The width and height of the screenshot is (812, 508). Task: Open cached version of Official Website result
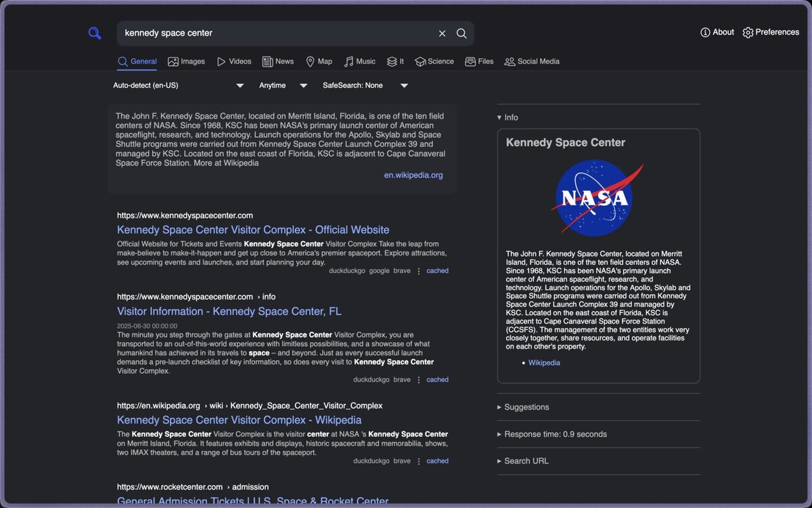[437, 271]
